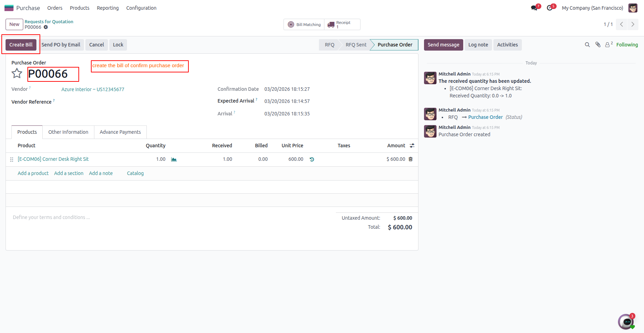644x333 pixels.
Task: Click the Quantity 1.00 cell
Action: coord(161,159)
